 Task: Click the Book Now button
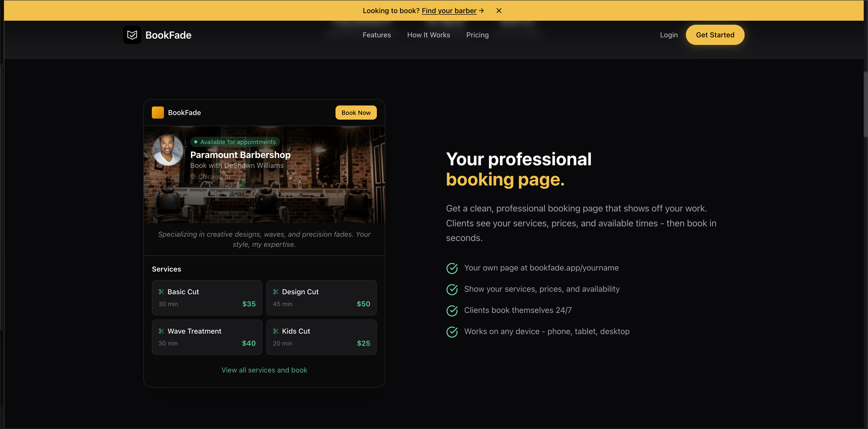(x=356, y=113)
